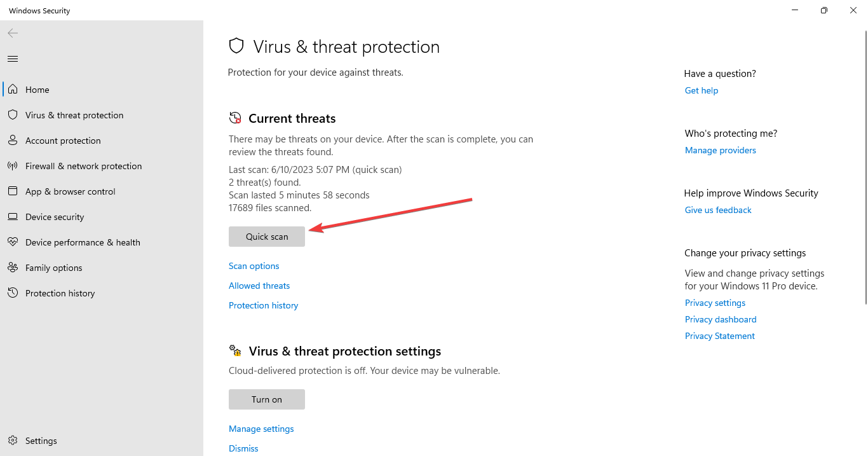View Allowed threats
The image size is (868, 456).
259,285
